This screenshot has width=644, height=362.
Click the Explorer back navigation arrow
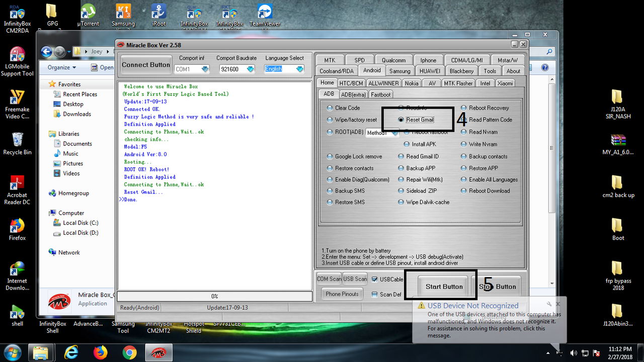click(46, 51)
